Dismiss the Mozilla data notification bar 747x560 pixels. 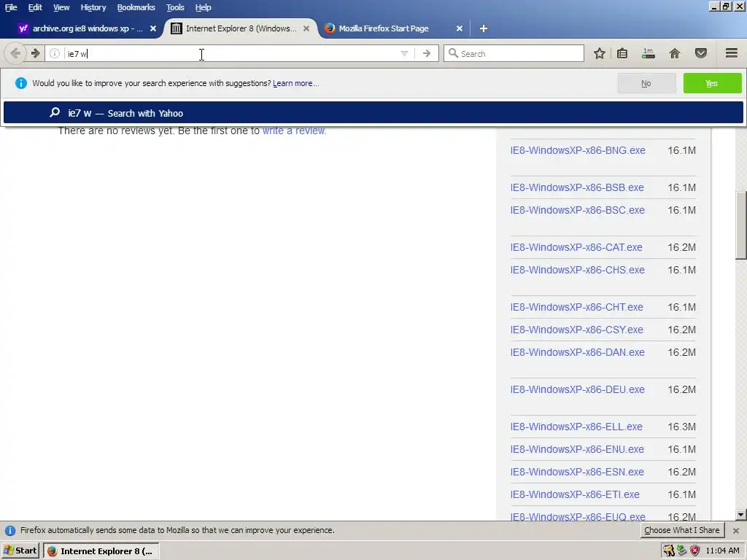[735, 531]
